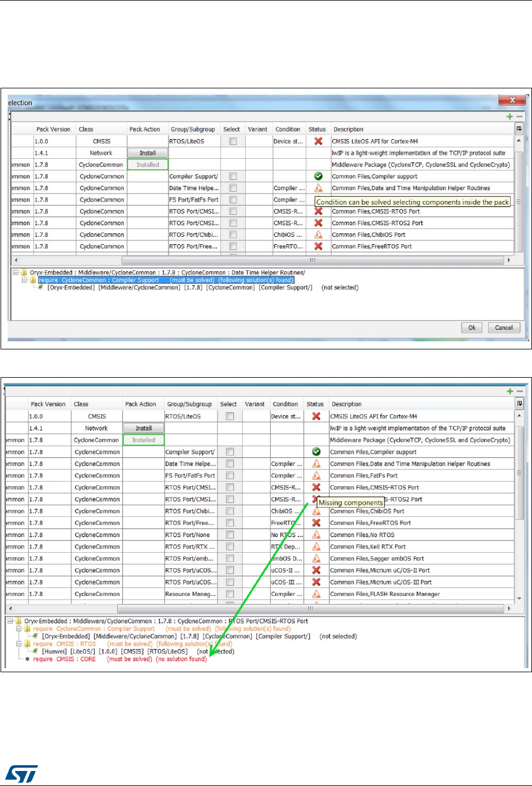Click the Installed button in the upper window
Viewport: 532px width, 786px height.
[148, 165]
